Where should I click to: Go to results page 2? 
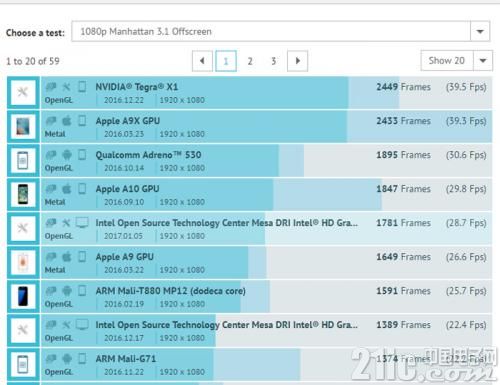(250, 61)
